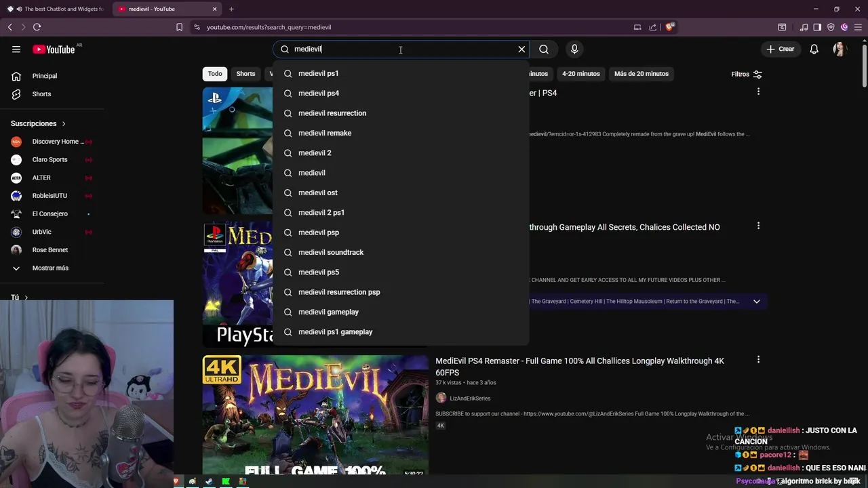Select the Todo filter chip
Image resolution: width=868 pixels, height=488 pixels.
215,74
